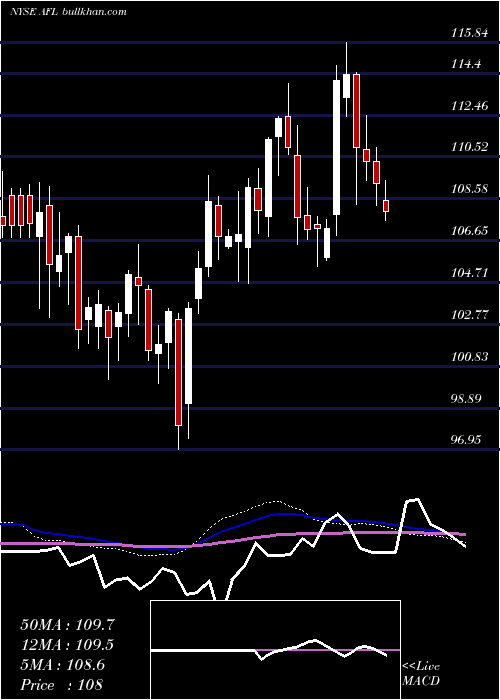Select the 115.84 price level label
500x700 pixels.
click(470, 33)
